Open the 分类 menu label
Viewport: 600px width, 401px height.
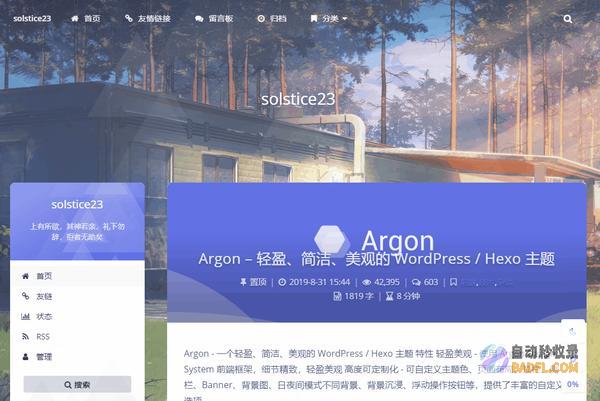pyautogui.click(x=330, y=18)
